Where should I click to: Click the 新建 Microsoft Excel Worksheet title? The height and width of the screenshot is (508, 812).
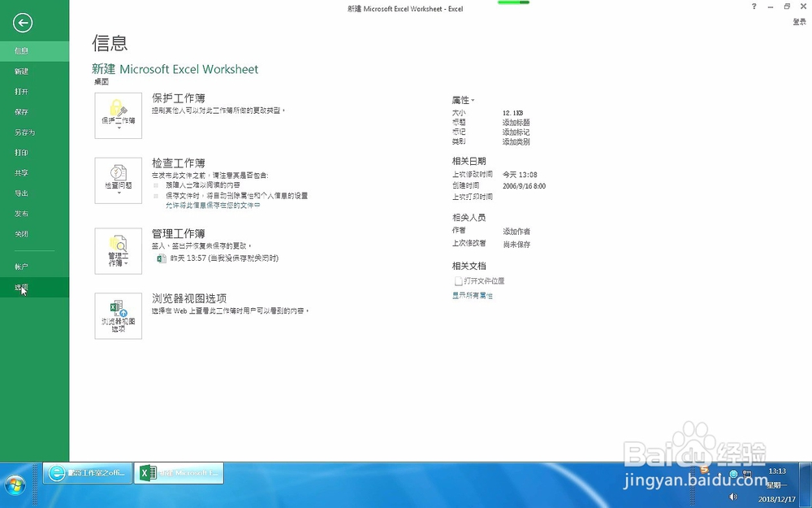175,69
